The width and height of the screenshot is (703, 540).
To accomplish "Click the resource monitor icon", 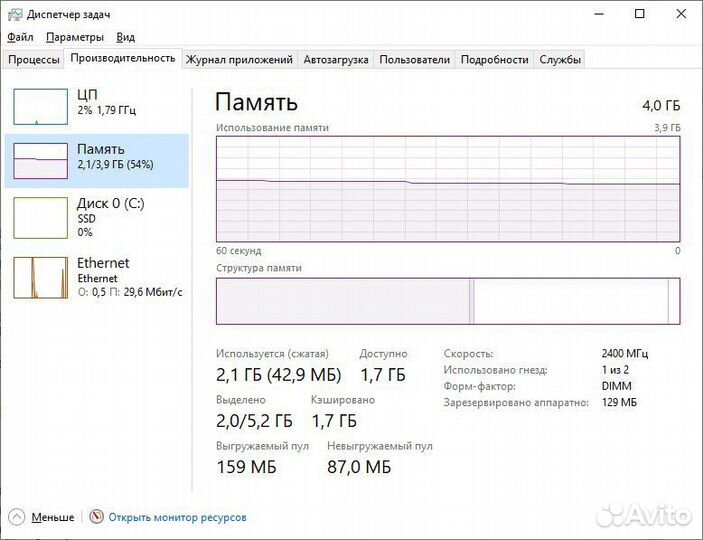I will coord(96,517).
